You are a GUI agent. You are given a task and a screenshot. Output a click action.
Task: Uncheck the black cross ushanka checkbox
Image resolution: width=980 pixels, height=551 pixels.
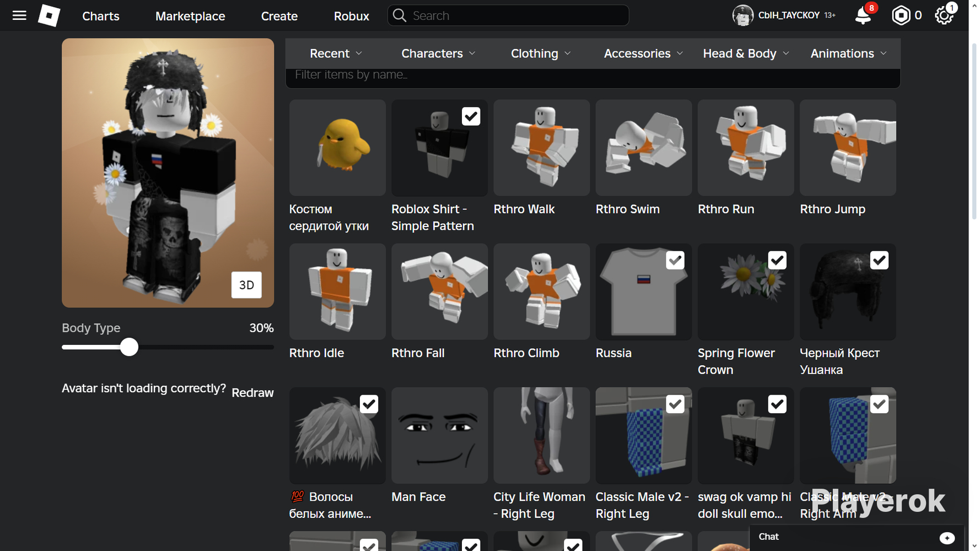[879, 260]
